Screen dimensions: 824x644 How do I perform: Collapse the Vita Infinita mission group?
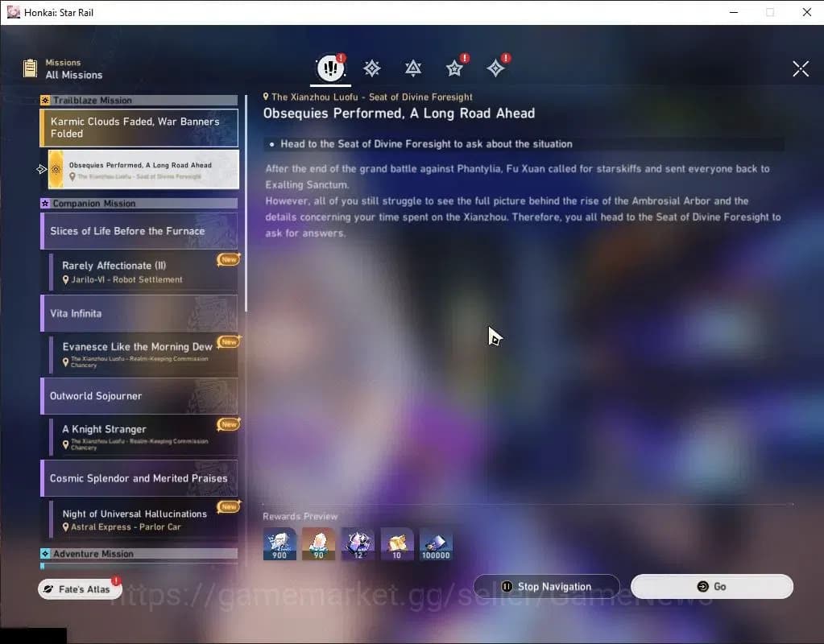click(139, 313)
